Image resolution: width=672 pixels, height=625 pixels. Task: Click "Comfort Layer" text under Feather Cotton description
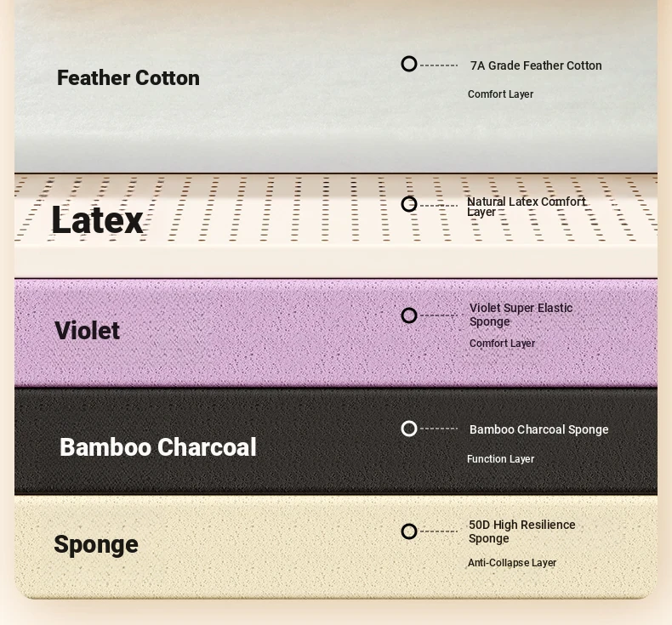[x=500, y=94]
